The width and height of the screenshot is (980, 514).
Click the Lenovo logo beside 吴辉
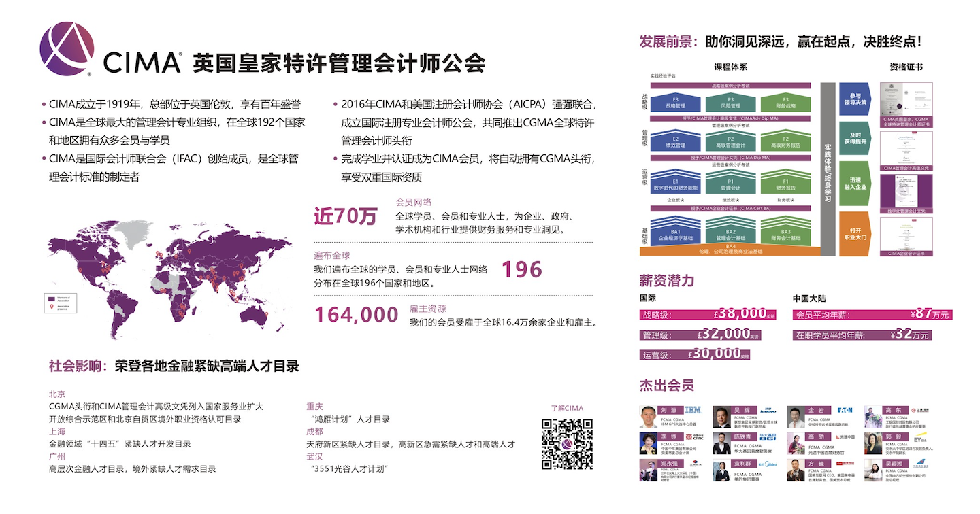(x=768, y=410)
